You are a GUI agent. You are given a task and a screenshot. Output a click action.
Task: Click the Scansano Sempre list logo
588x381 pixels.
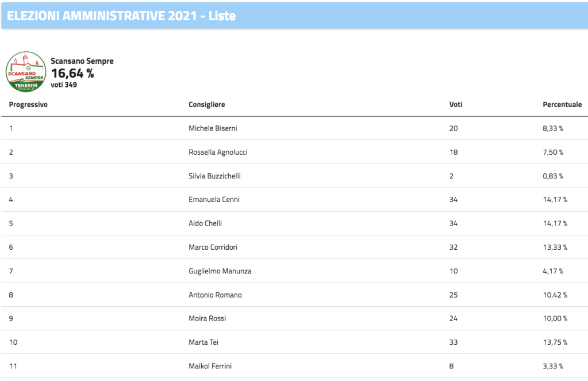point(26,72)
